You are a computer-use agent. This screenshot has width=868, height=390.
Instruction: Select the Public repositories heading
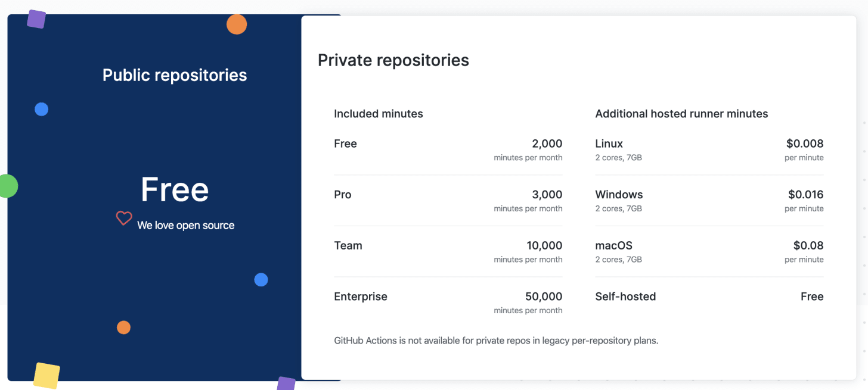[175, 75]
